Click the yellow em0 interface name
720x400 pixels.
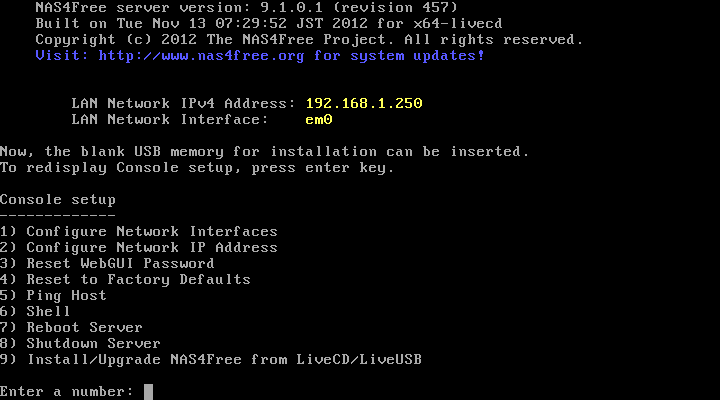[x=319, y=119]
